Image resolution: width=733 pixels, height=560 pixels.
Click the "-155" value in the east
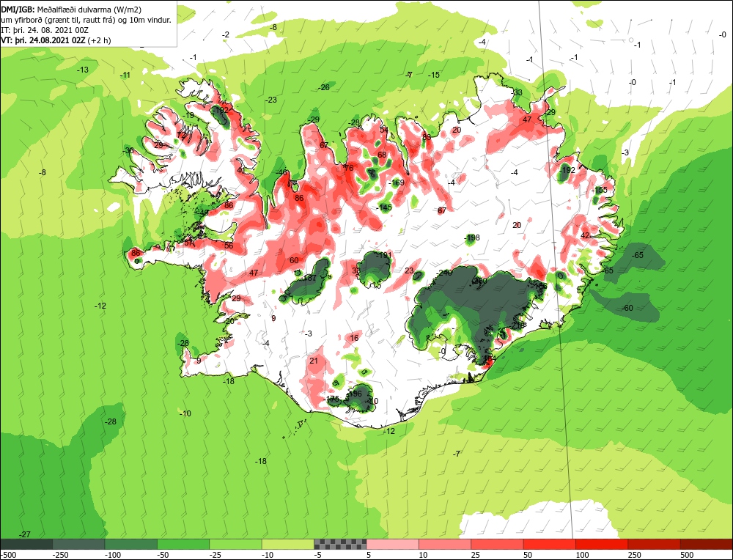click(600, 190)
